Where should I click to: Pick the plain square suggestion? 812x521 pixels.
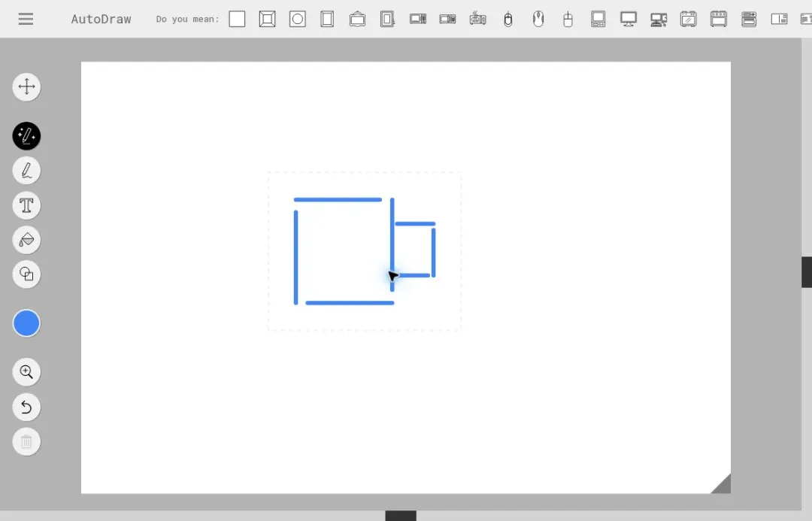(237, 19)
